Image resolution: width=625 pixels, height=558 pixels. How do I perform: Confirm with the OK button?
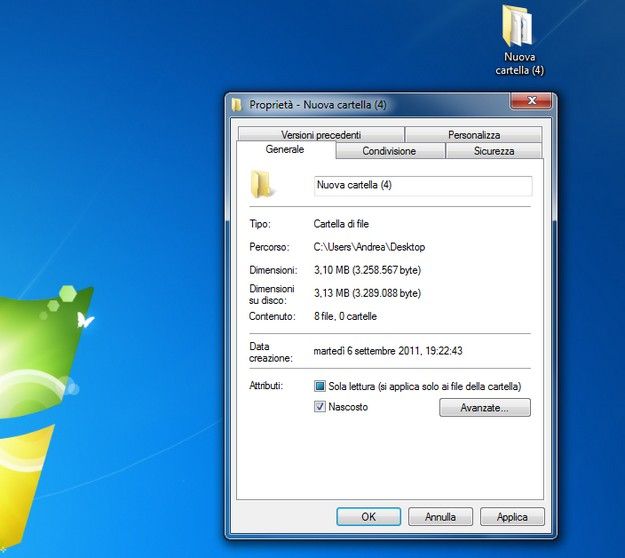(x=368, y=517)
